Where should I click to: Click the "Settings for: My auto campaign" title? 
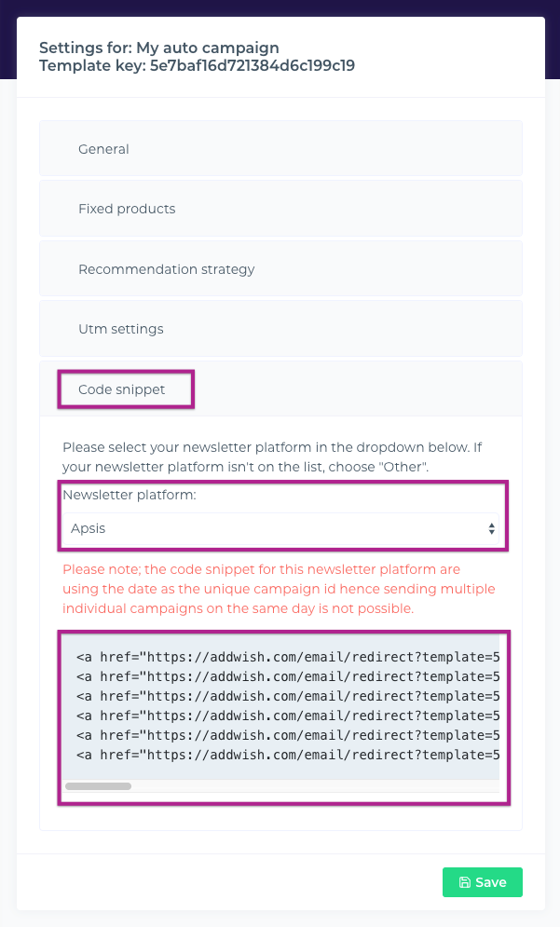pos(158,48)
